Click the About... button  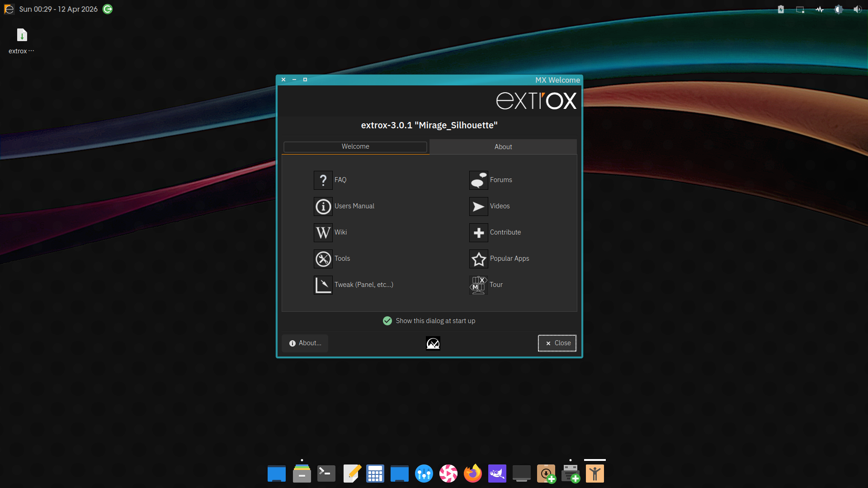coord(305,343)
